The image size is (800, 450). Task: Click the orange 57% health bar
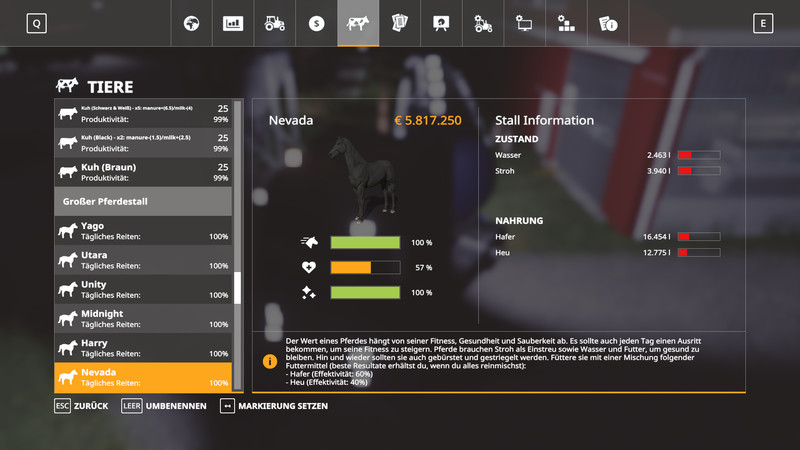point(351,267)
